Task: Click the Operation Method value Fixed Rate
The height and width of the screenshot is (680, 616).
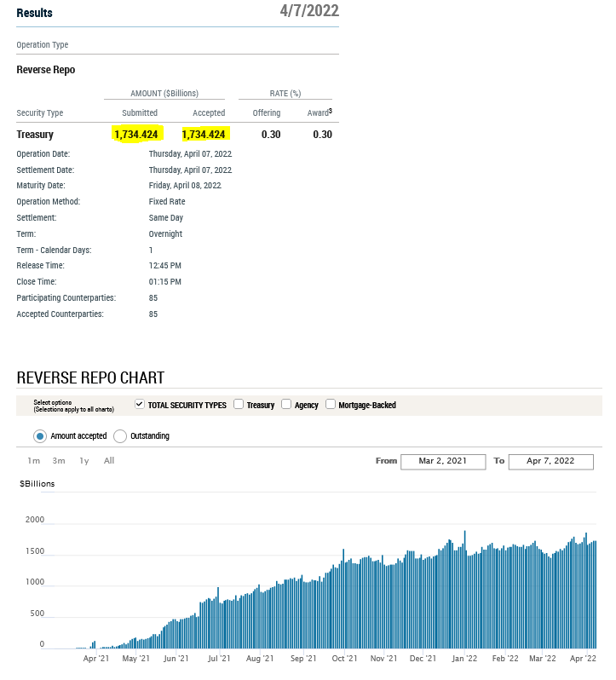Action: (167, 202)
